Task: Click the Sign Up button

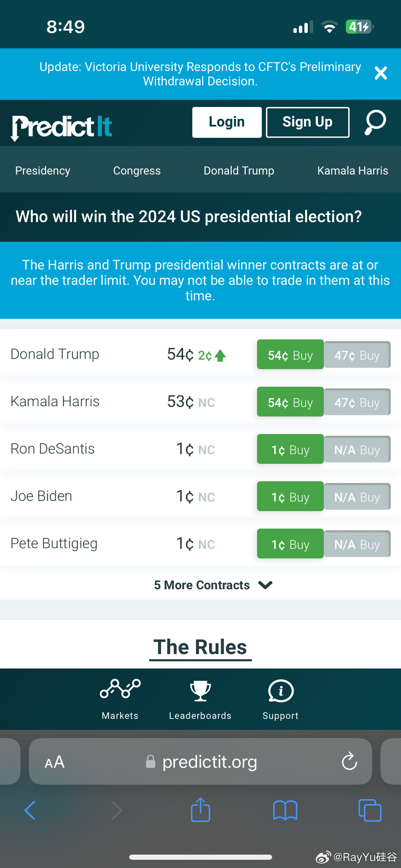Action: tap(307, 122)
